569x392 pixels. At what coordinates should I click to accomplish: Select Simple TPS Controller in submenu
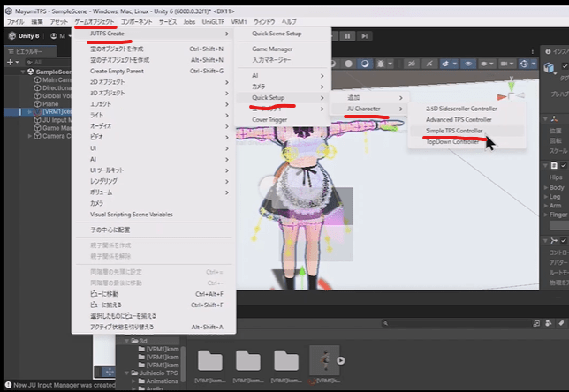click(454, 131)
